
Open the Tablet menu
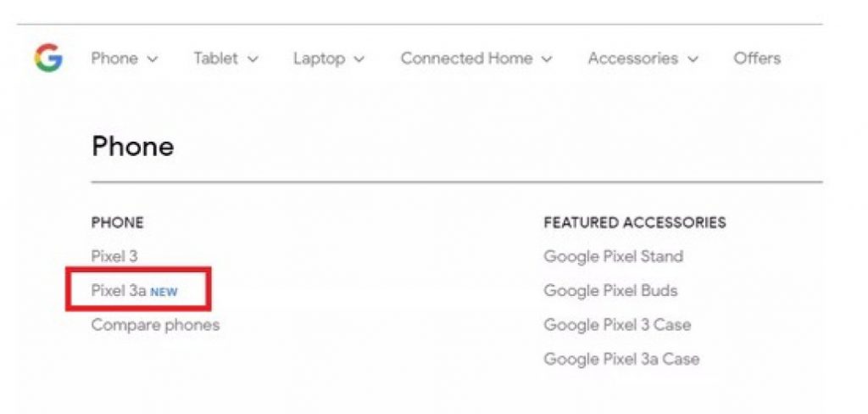pyautogui.click(x=216, y=59)
